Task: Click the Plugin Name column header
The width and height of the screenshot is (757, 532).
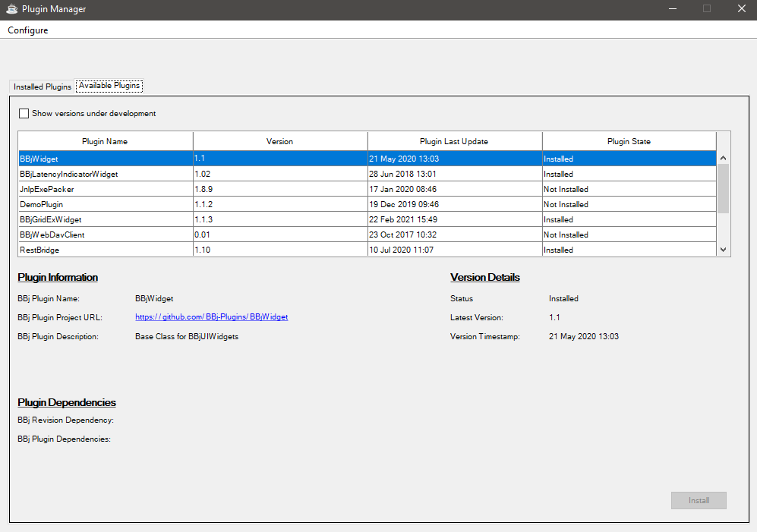Action: pyautogui.click(x=105, y=141)
